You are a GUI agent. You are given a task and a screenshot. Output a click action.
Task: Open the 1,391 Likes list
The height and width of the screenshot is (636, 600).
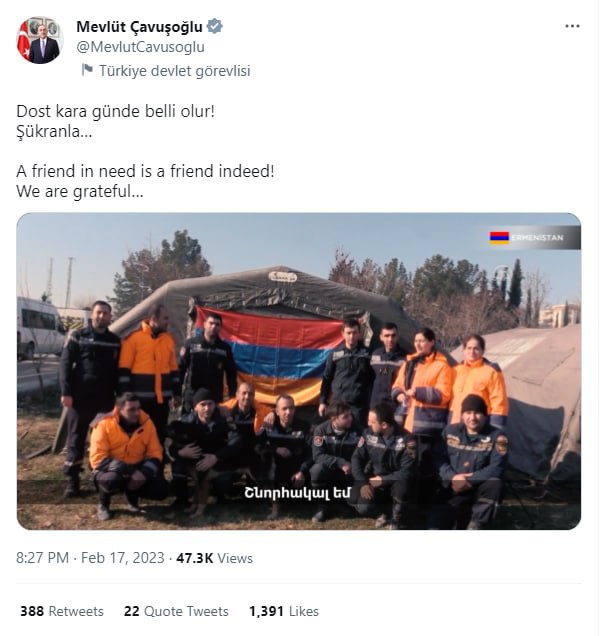click(x=284, y=611)
